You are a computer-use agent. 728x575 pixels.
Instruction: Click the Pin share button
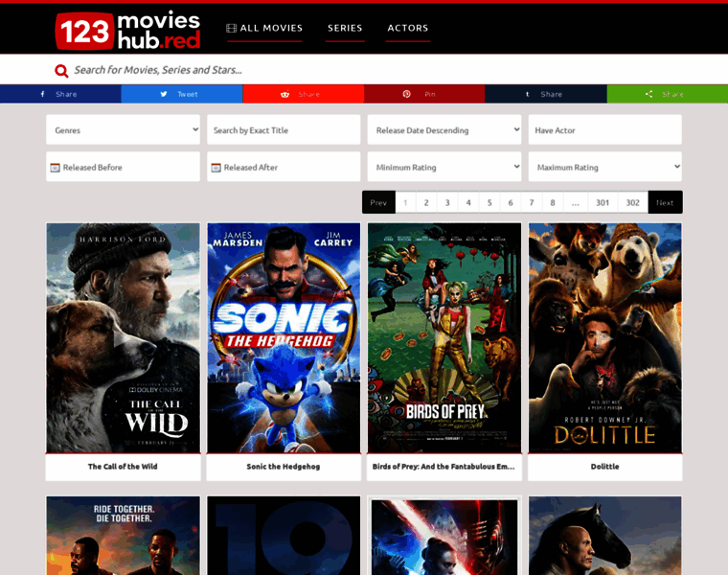pos(424,94)
